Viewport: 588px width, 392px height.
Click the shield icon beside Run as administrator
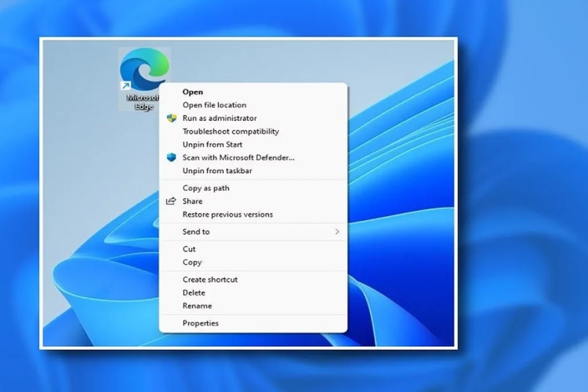coord(171,118)
